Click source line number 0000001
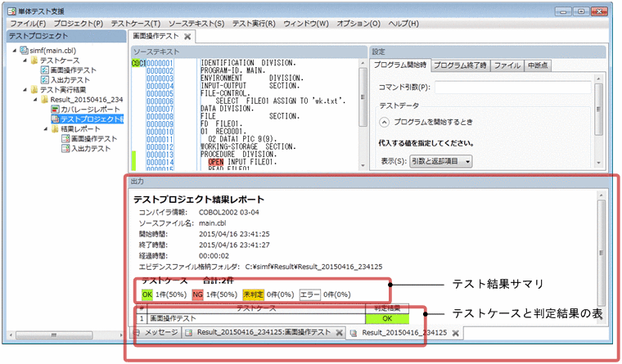622x364 pixels. pyautogui.click(x=160, y=63)
